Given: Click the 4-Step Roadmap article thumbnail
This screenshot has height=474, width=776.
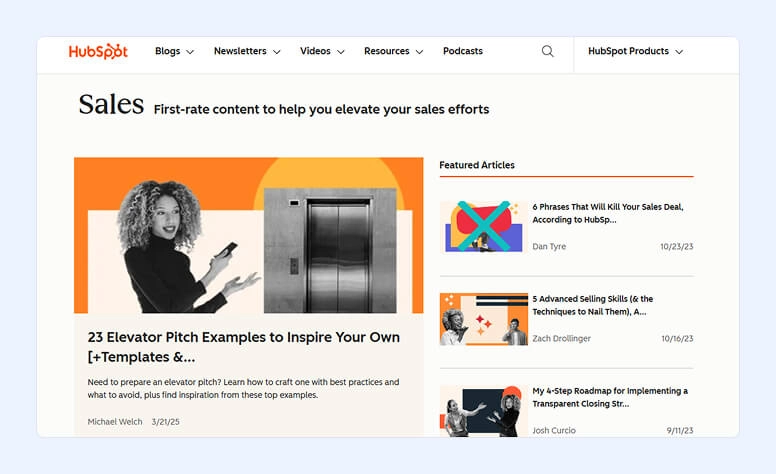Looking at the screenshot, I should point(484,411).
